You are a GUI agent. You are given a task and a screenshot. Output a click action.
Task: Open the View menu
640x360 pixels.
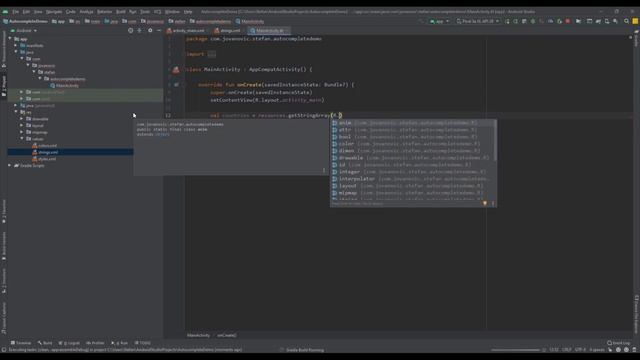pyautogui.click(x=38, y=12)
